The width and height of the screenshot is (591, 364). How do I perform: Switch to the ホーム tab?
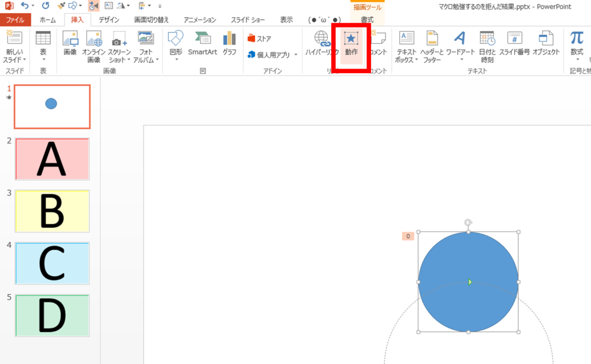(47, 20)
